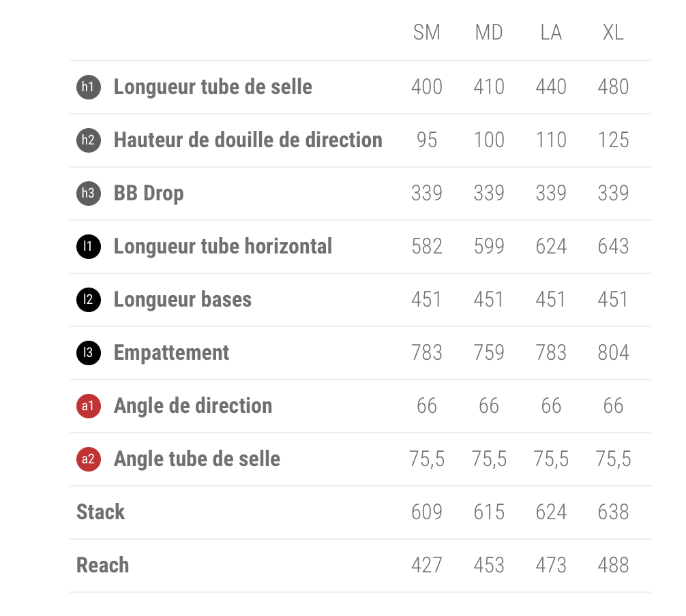
Task: Select the MD size column header
Action: [x=489, y=33]
